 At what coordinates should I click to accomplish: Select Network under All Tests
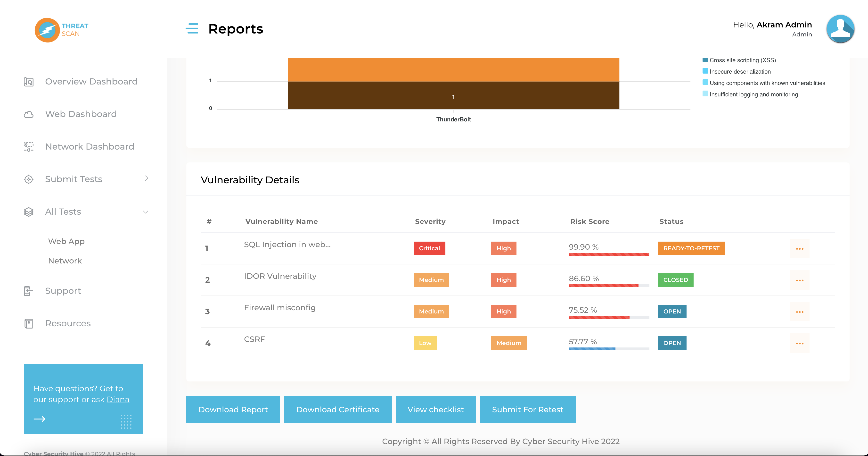tap(65, 260)
